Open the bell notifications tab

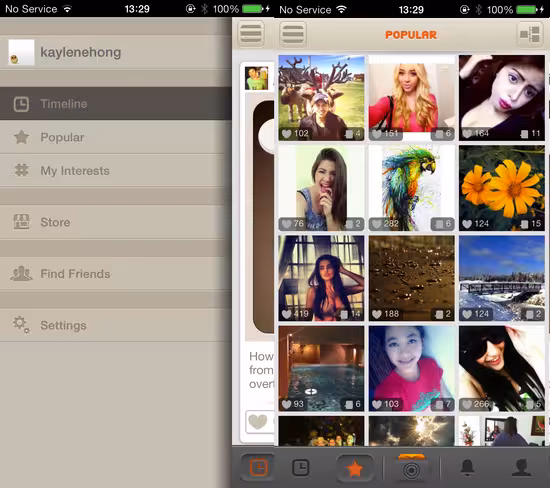[468, 468]
